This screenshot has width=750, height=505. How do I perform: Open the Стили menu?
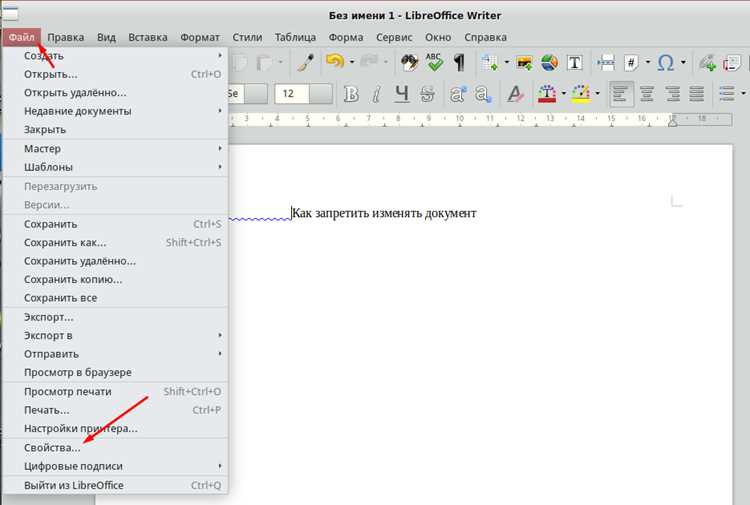click(x=247, y=37)
